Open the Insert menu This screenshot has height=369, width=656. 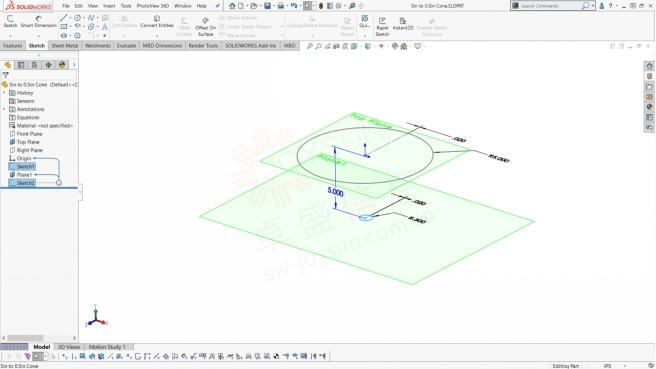coord(109,6)
